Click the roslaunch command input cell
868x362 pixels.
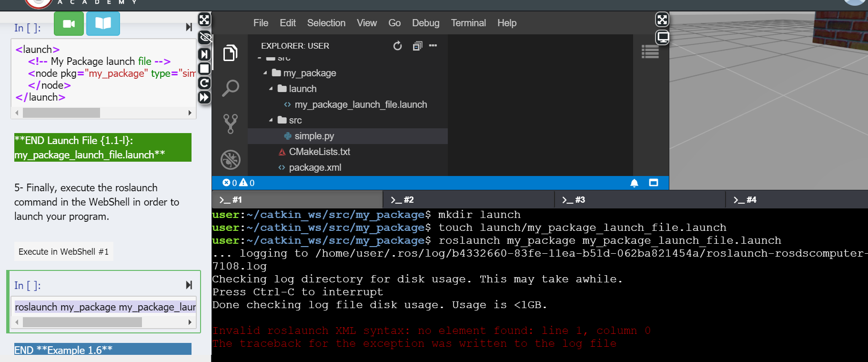tap(105, 307)
